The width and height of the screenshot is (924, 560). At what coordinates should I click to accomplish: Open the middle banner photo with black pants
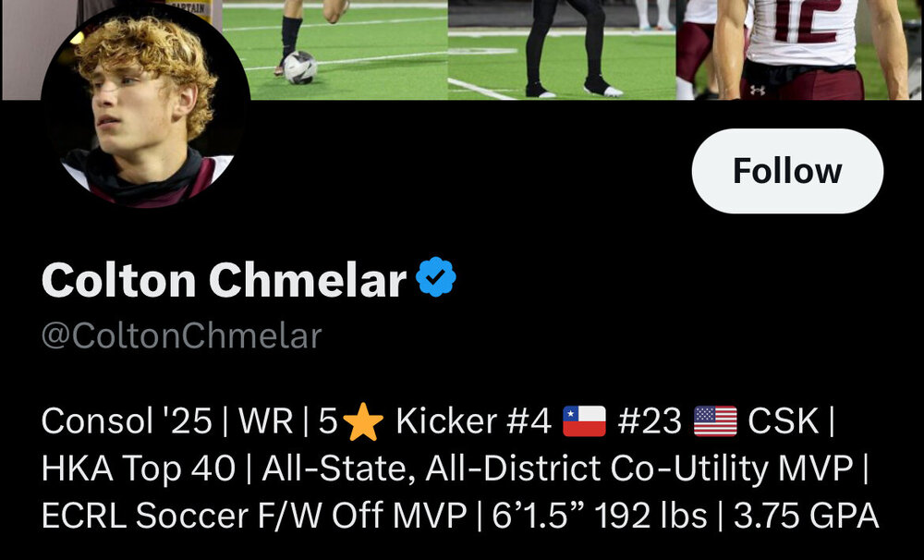(x=562, y=50)
